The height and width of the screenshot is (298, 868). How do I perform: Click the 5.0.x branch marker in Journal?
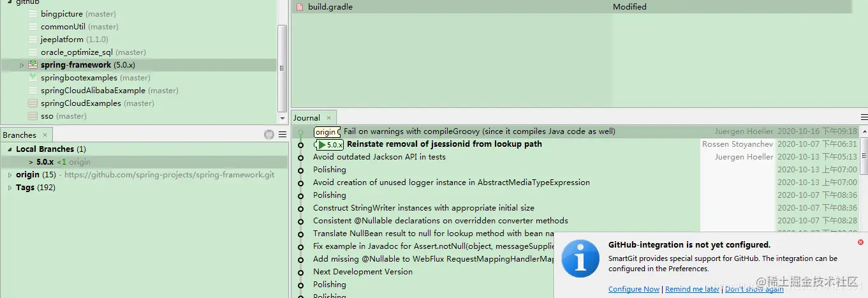330,145
